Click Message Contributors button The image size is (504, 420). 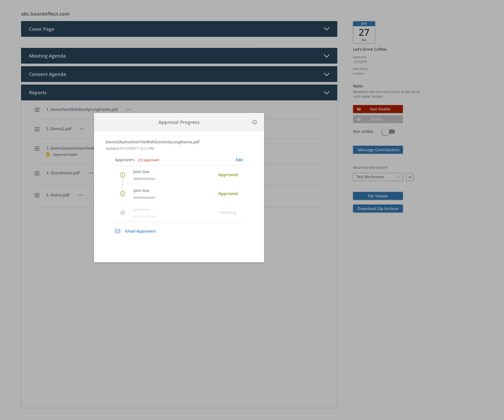tap(377, 150)
